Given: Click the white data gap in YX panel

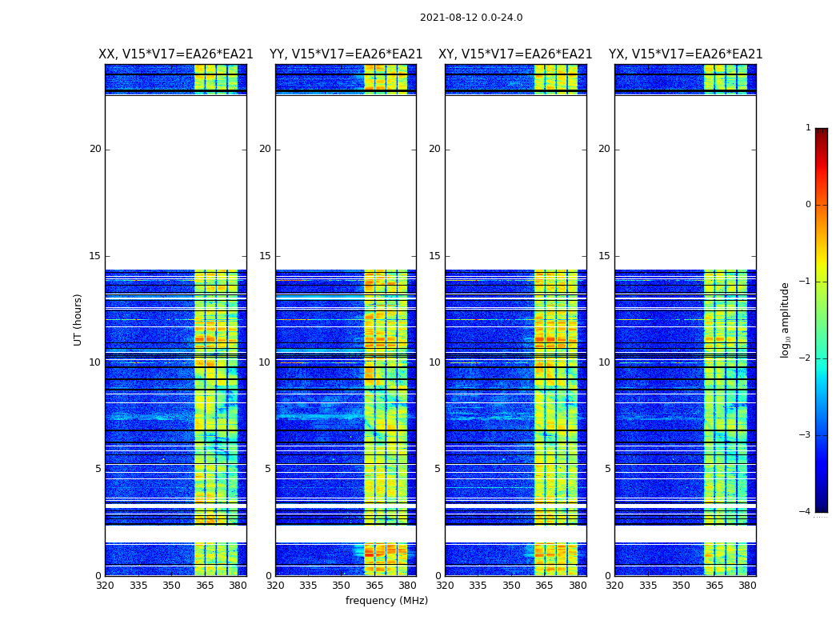Looking at the screenshot, I should pos(685,182).
